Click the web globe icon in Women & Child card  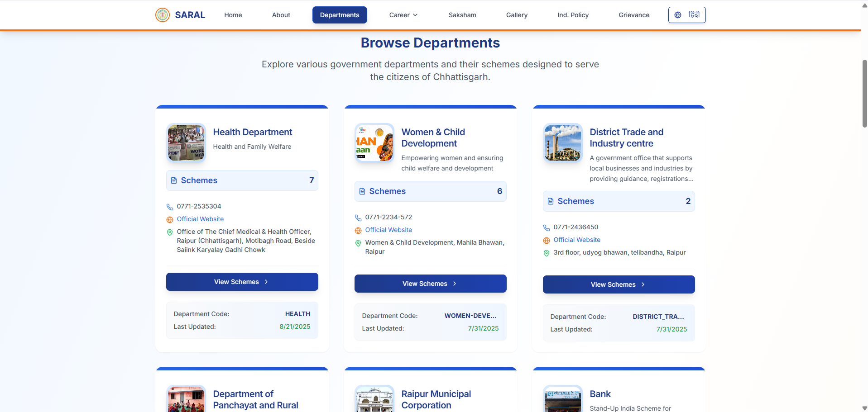point(358,230)
